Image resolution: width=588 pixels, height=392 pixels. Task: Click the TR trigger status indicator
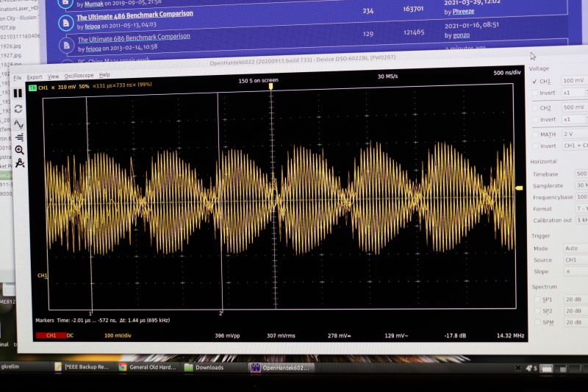pos(32,88)
